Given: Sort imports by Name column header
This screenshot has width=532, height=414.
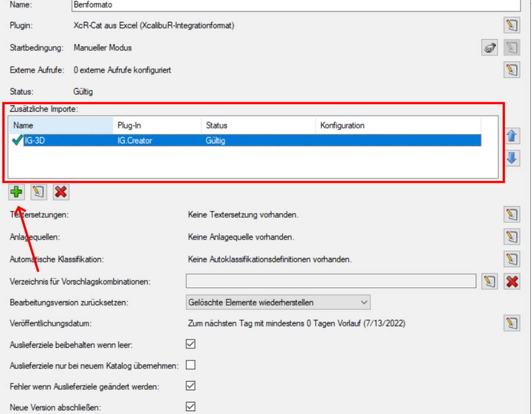Looking at the screenshot, I should pyautogui.click(x=61, y=125).
